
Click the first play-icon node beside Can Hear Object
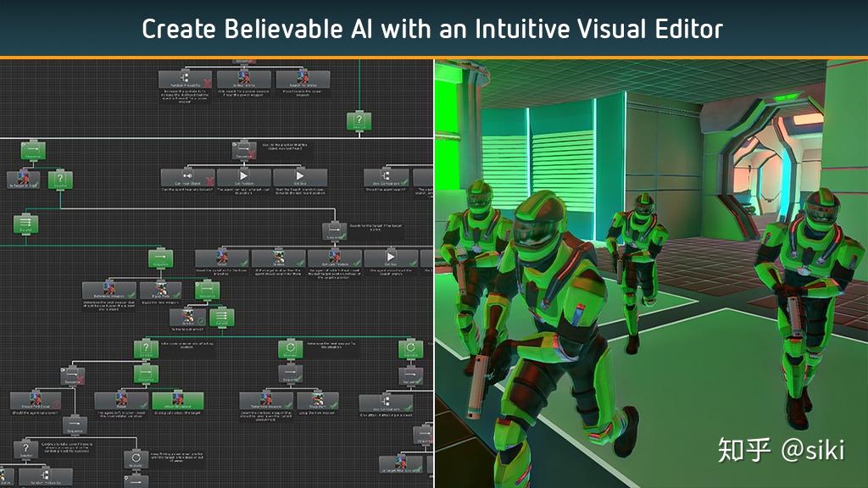pyautogui.click(x=243, y=178)
